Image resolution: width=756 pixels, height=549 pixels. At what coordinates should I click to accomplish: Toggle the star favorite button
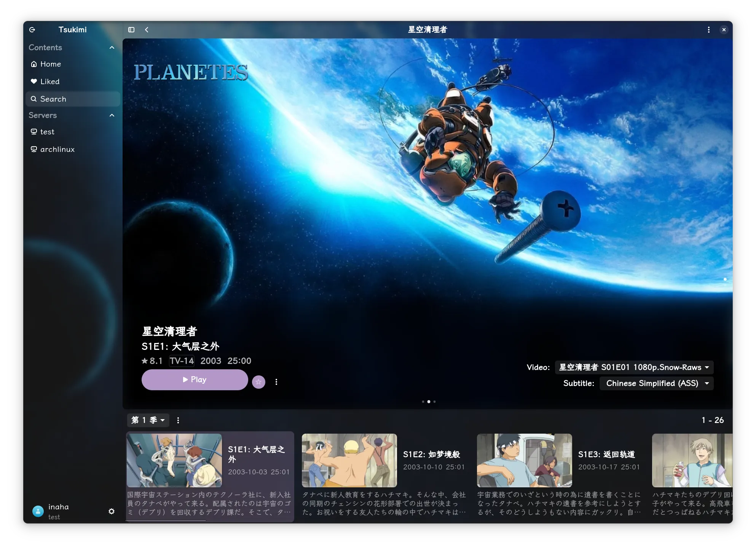coord(258,382)
